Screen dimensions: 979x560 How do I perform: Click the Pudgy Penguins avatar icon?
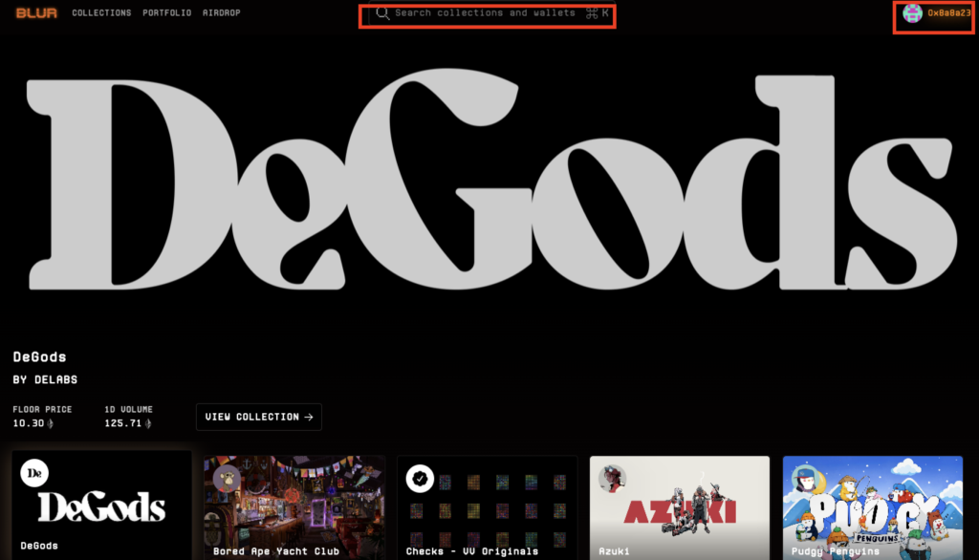(x=805, y=479)
